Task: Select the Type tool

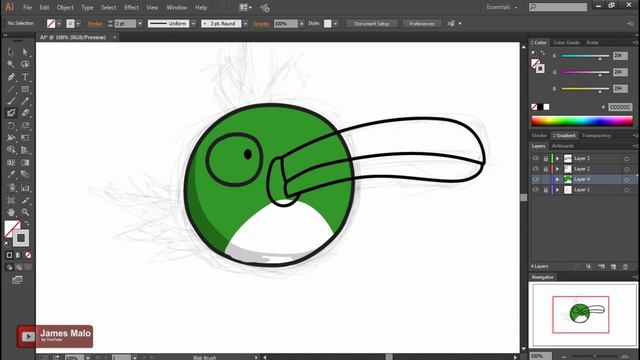Action: point(25,77)
